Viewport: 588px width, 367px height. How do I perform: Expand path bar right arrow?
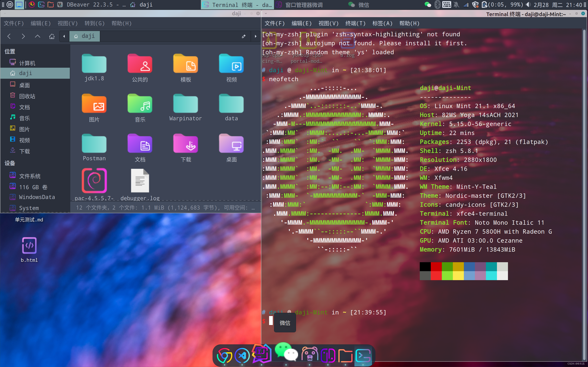[x=255, y=36]
